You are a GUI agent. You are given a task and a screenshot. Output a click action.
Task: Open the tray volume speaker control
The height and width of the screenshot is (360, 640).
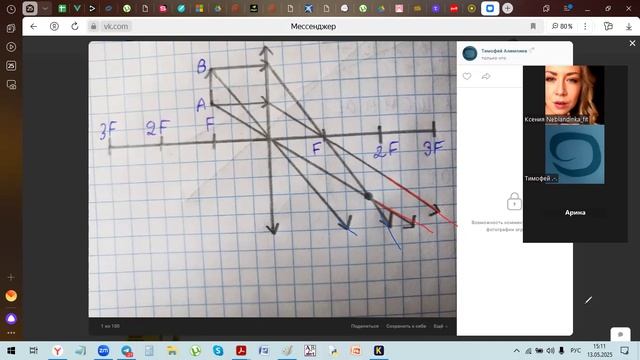pyautogui.click(x=550, y=351)
